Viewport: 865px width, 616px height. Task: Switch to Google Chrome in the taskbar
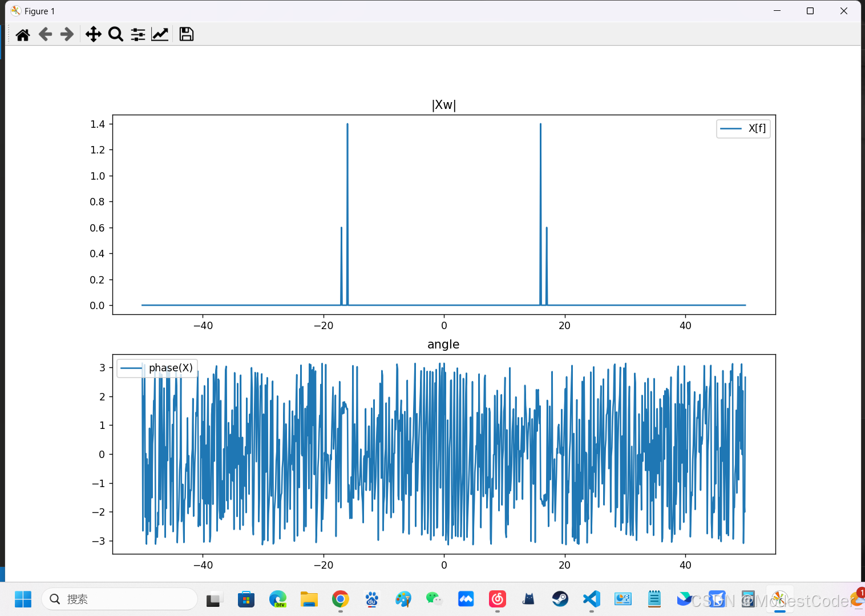pos(341,599)
